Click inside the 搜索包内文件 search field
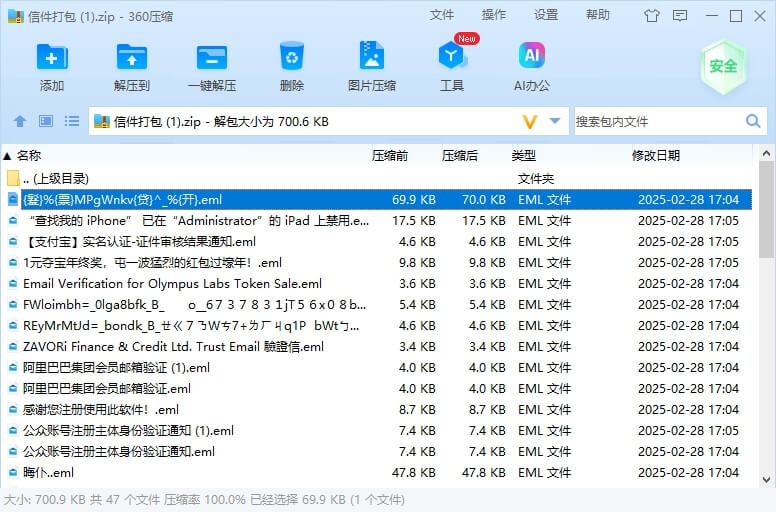776x512 pixels. point(655,121)
